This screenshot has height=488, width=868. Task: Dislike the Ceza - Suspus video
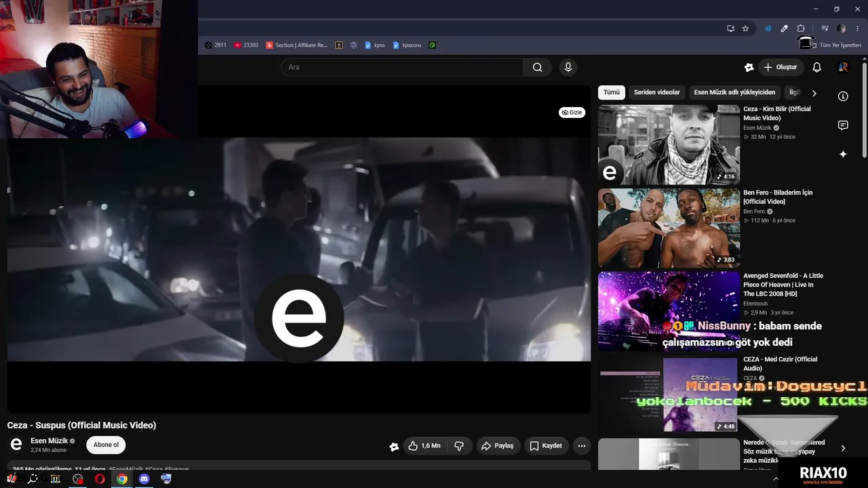point(459,446)
